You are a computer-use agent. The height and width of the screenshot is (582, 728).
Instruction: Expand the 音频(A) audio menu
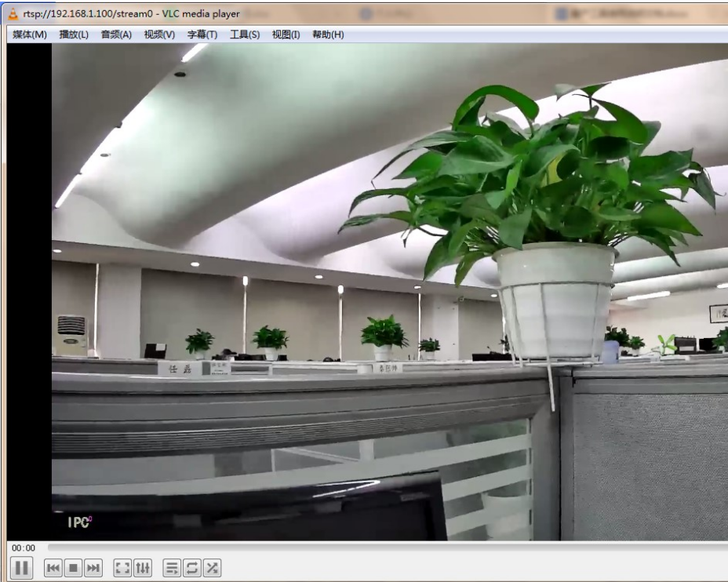(116, 35)
